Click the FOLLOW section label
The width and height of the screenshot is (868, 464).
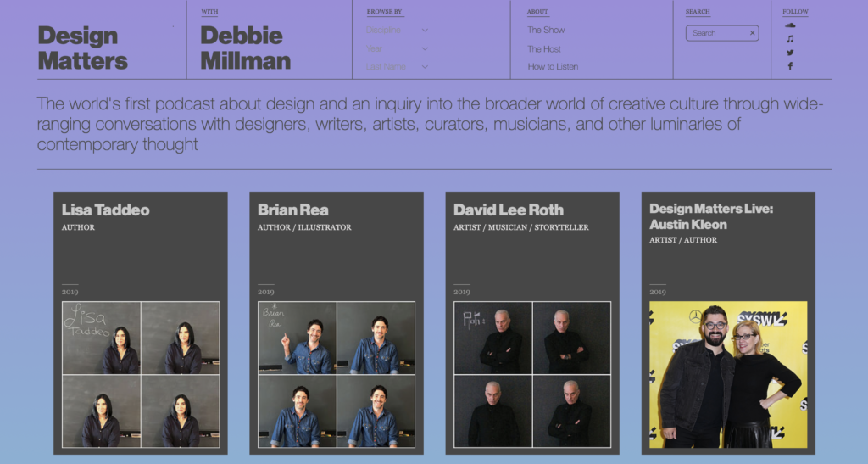[x=795, y=12]
